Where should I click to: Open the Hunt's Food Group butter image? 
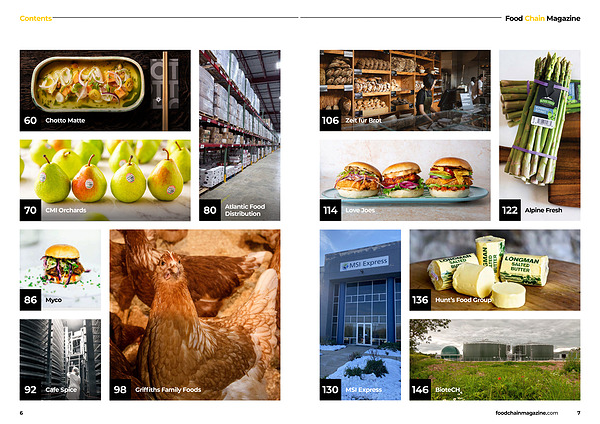[x=495, y=270]
